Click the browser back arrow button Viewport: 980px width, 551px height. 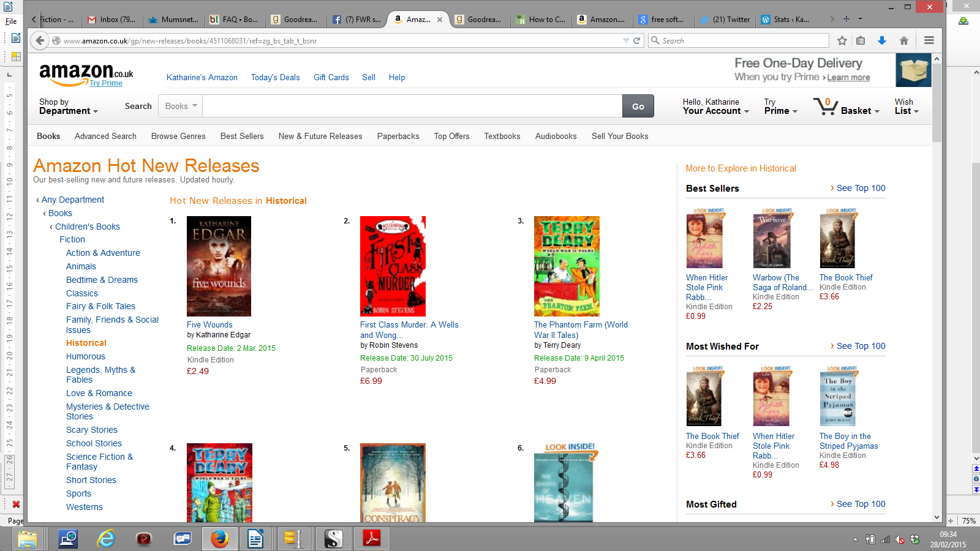tap(40, 40)
